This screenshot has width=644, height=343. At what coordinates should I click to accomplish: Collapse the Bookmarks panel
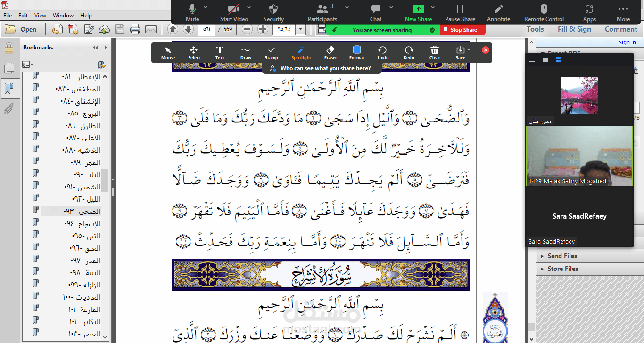click(96, 48)
